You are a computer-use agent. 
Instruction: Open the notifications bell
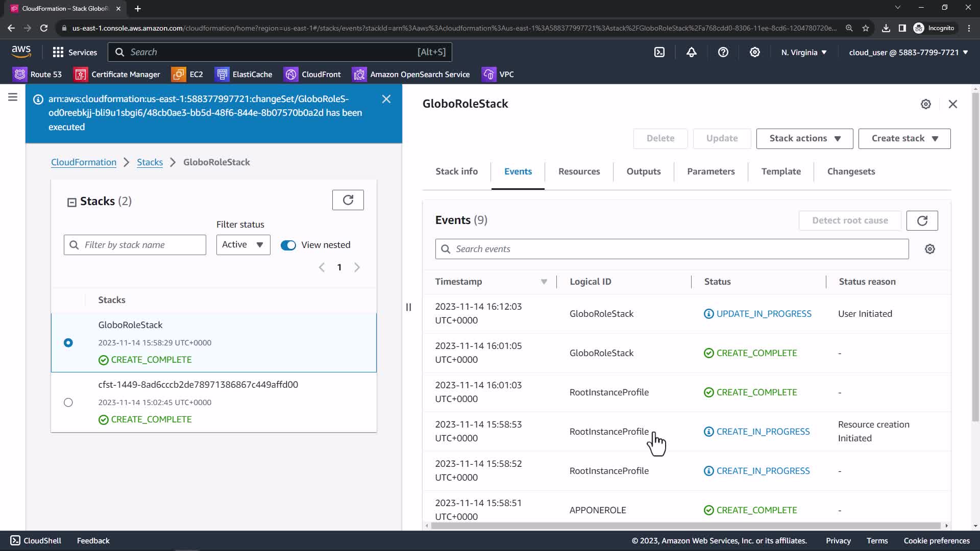click(x=691, y=52)
